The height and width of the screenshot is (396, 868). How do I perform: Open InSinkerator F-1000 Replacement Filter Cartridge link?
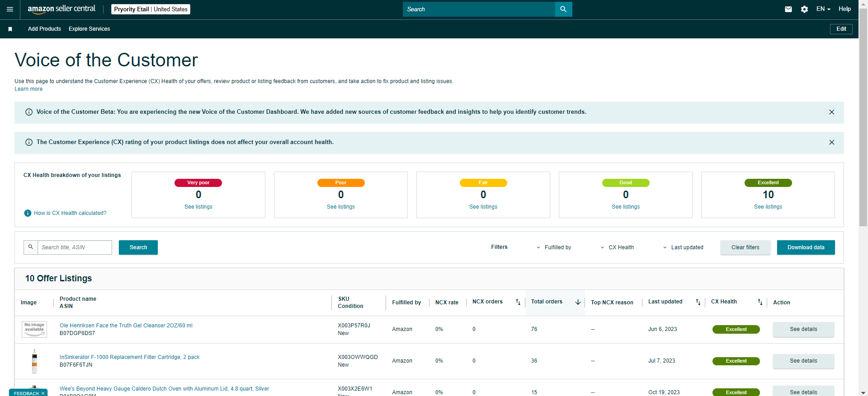130,357
